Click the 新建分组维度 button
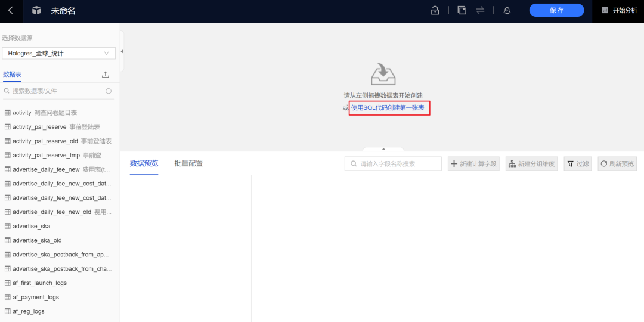Image resolution: width=644 pixels, height=322 pixels. tap(532, 164)
